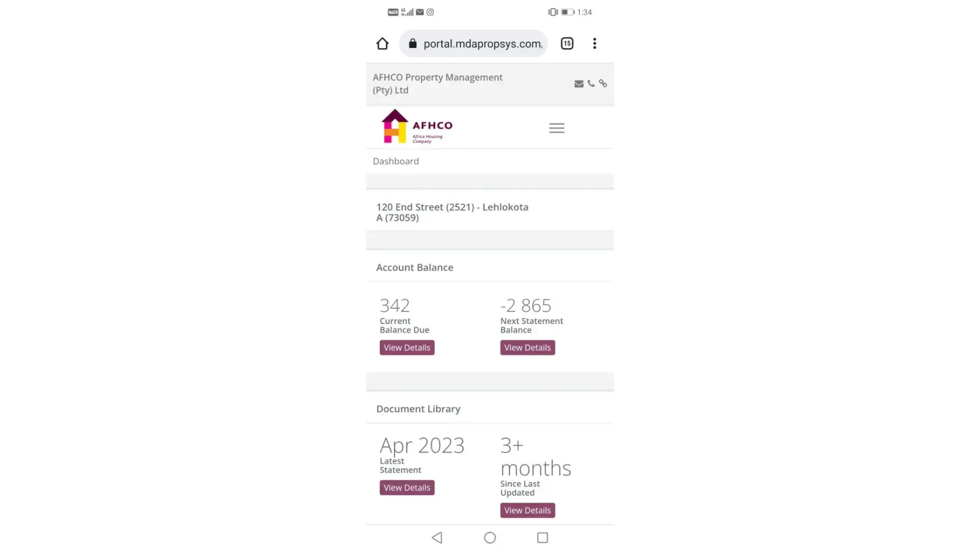Screen dimensions: 980x551
Task: Tap the padlock site security icon
Action: tap(413, 44)
